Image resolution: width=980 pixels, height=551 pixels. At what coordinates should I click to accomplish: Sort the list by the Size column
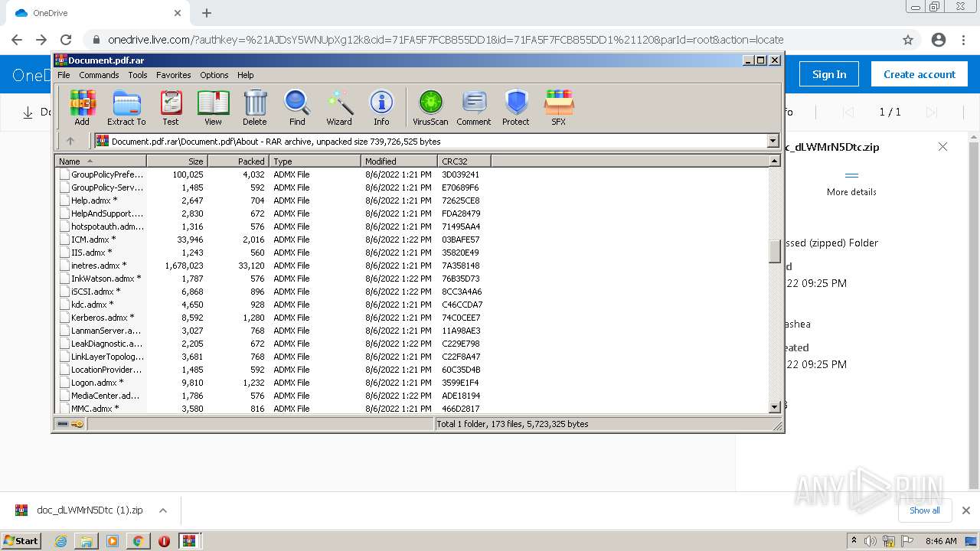click(178, 161)
